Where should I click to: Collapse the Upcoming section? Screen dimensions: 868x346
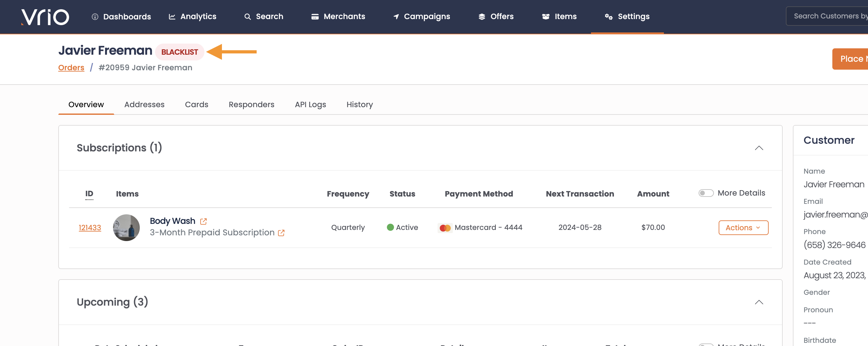click(x=759, y=302)
